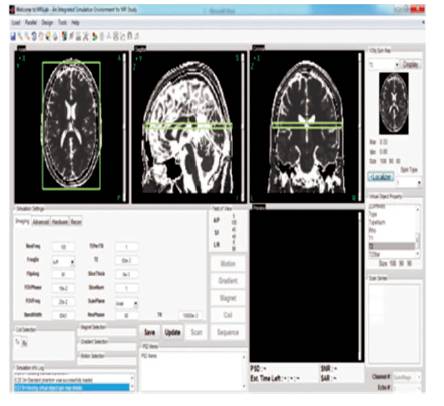Click the Update button
The image size is (444, 406).
(172, 332)
